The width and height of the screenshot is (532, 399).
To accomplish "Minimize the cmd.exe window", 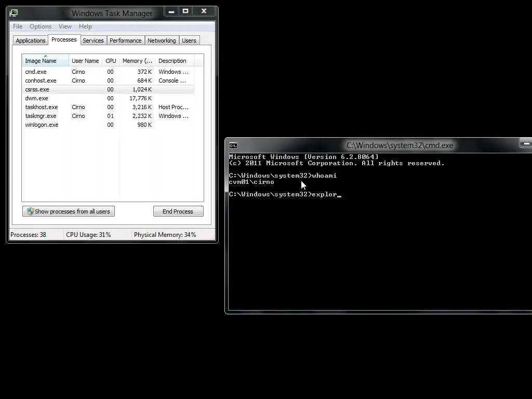I will coord(526,143).
